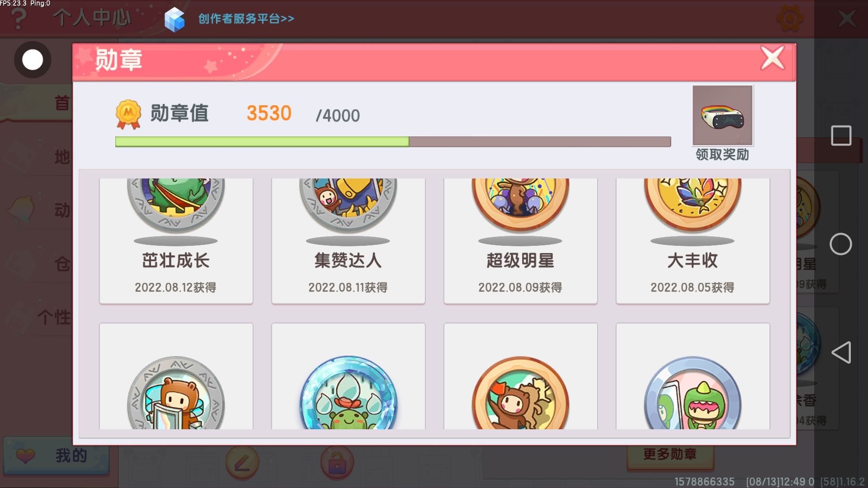Open settings gear in the top bar
Image resolution: width=868 pixels, height=488 pixels.
[789, 19]
